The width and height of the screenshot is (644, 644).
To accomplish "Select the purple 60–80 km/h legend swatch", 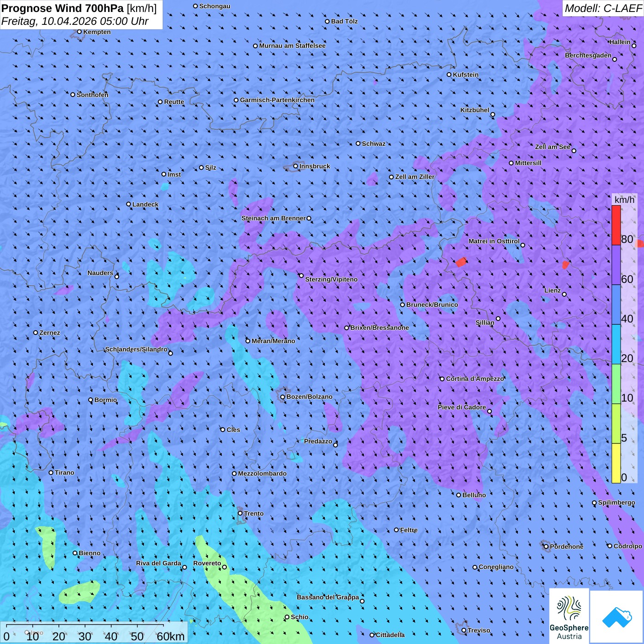I will coord(616,265).
